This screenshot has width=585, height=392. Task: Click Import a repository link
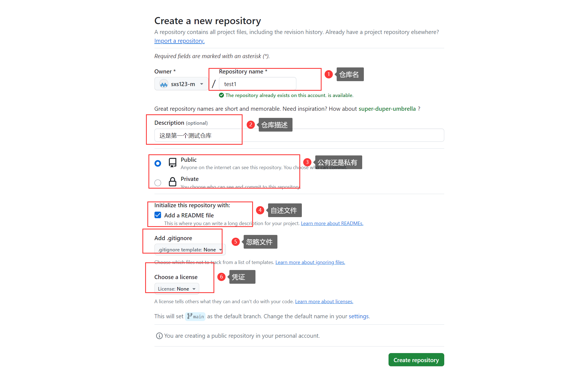179,41
